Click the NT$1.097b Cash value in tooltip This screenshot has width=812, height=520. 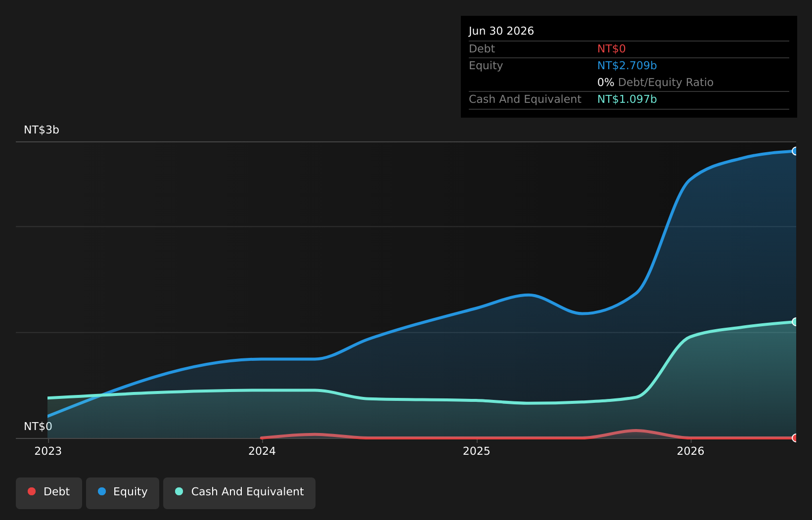pos(627,99)
